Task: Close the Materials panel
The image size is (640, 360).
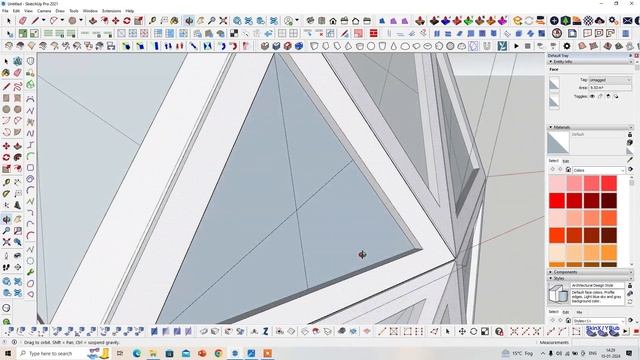Action: pos(631,127)
